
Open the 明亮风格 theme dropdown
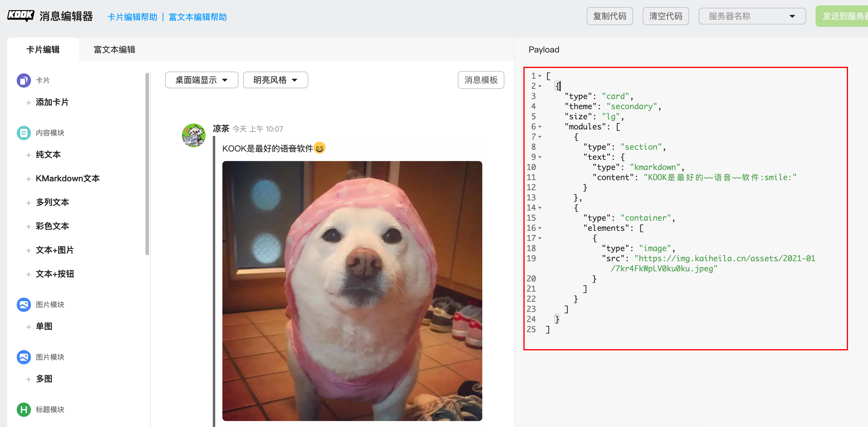[x=275, y=80]
